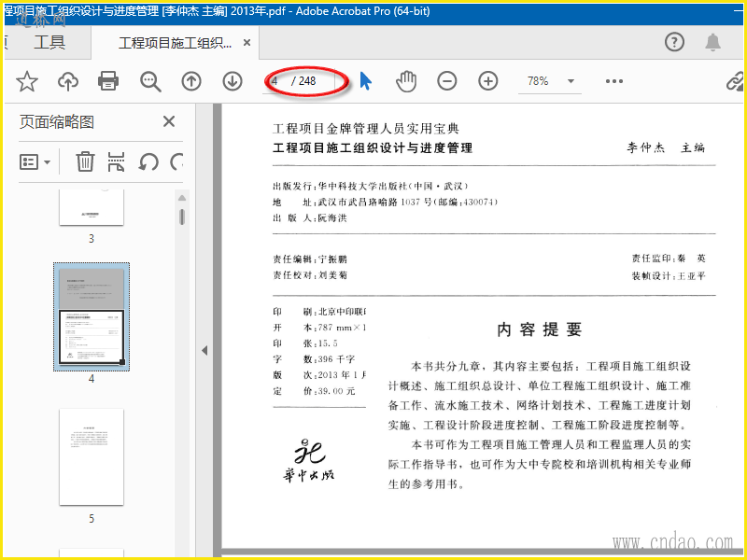Viewport: 747px width, 560px height.
Task: Select page 3 thumbnail
Action: tap(92, 207)
